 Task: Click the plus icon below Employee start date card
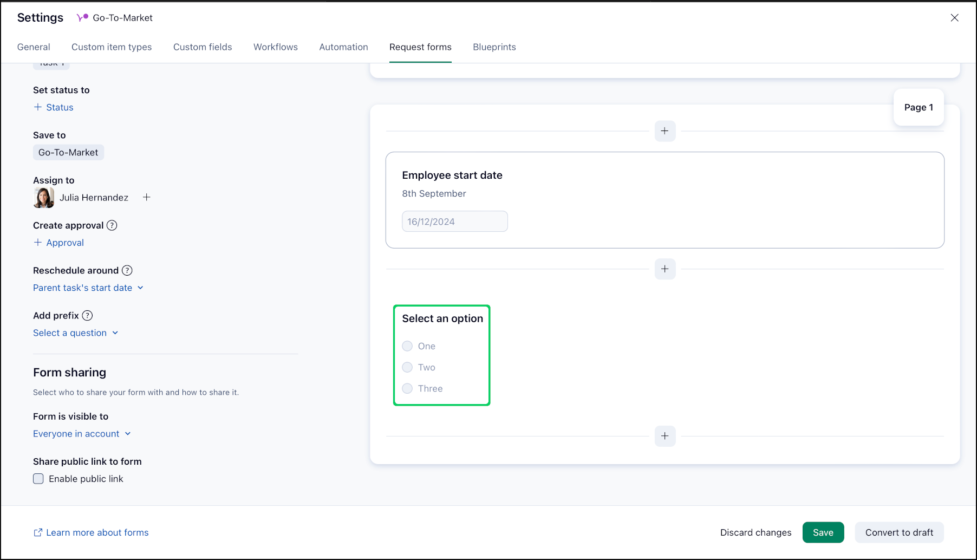[x=665, y=269]
